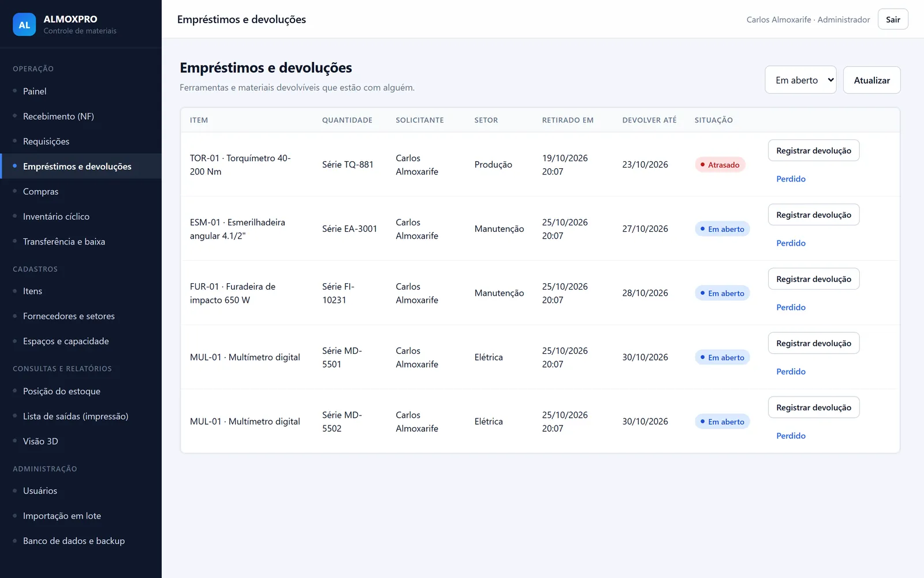Register return for FUR-01 Furadeira
This screenshot has height=578, width=924.
tap(814, 279)
